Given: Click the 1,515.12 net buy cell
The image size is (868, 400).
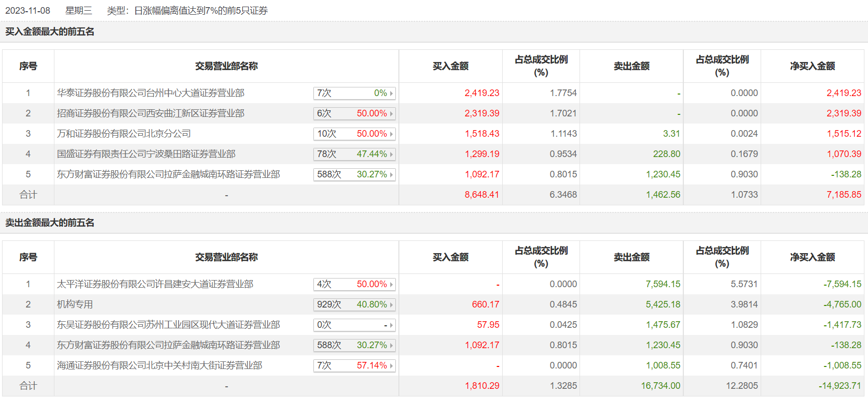Looking at the screenshot, I should [844, 134].
